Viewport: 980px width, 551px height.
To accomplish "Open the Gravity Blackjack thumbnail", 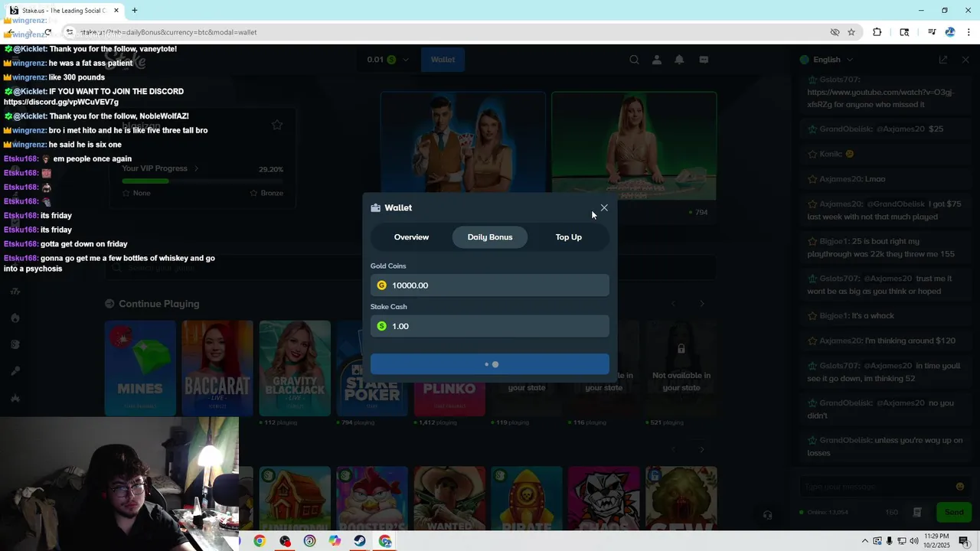I will [295, 368].
